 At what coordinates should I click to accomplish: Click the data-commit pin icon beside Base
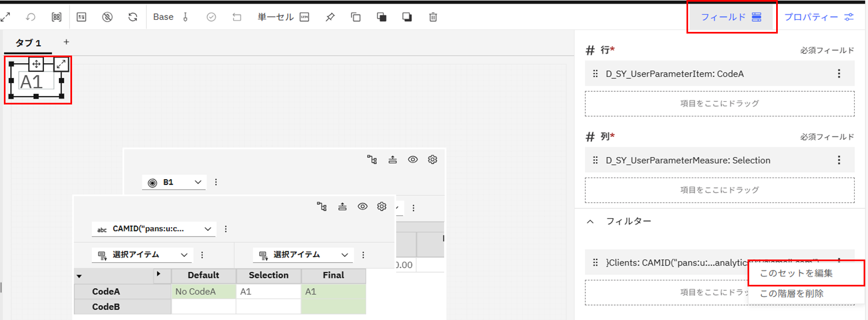[x=185, y=17]
